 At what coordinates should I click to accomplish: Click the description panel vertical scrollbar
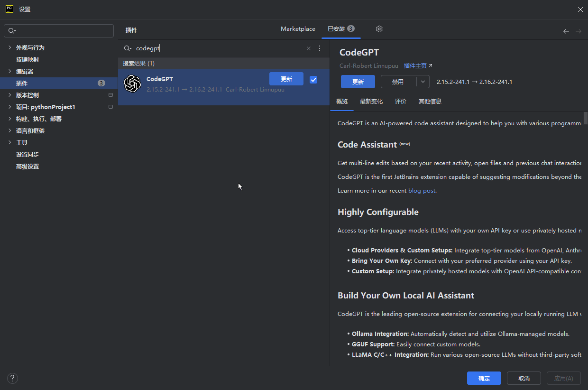tap(586, 117)
